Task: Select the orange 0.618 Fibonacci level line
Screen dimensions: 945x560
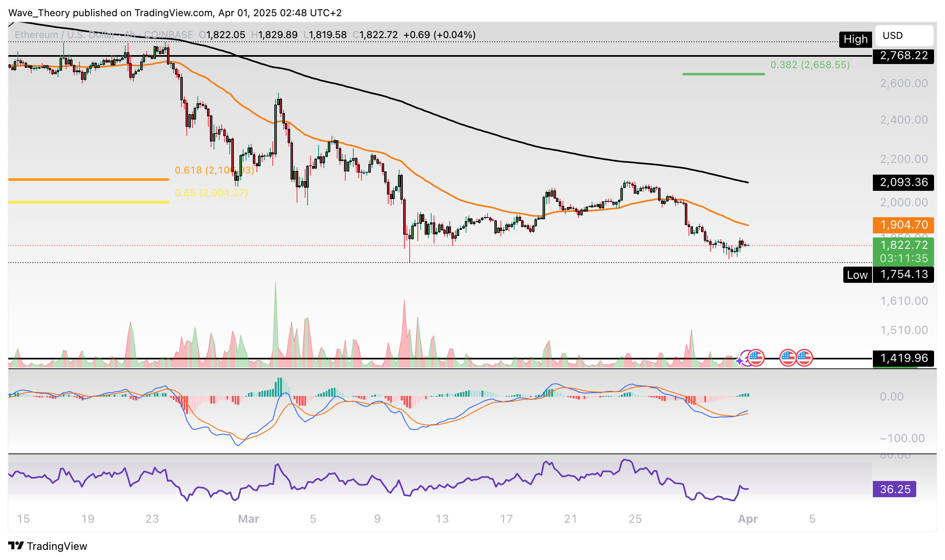Action: point(88,179)
